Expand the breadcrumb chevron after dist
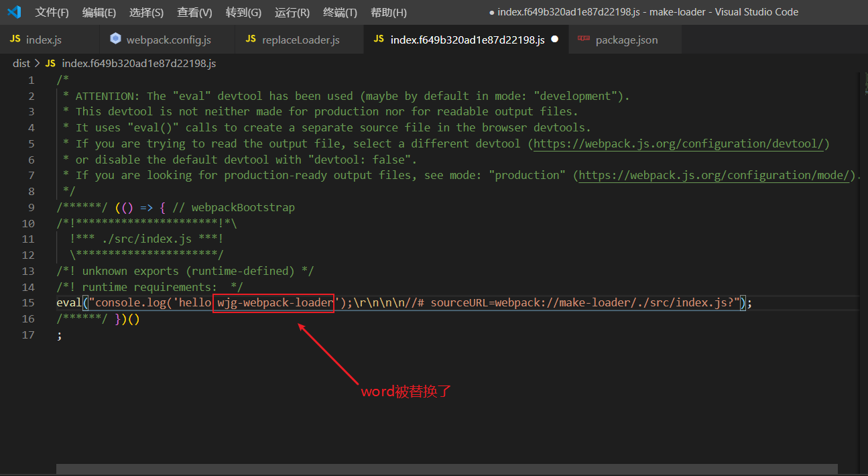 37,63
